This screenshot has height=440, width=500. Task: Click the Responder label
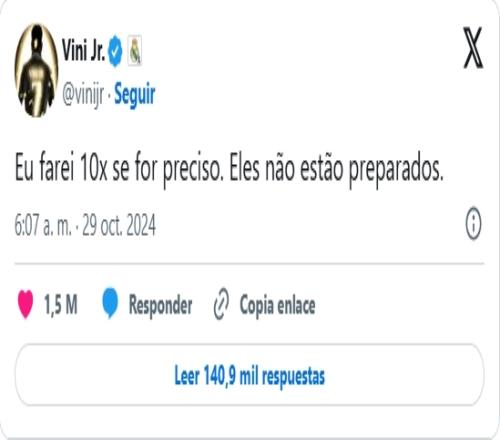[160, 305]
